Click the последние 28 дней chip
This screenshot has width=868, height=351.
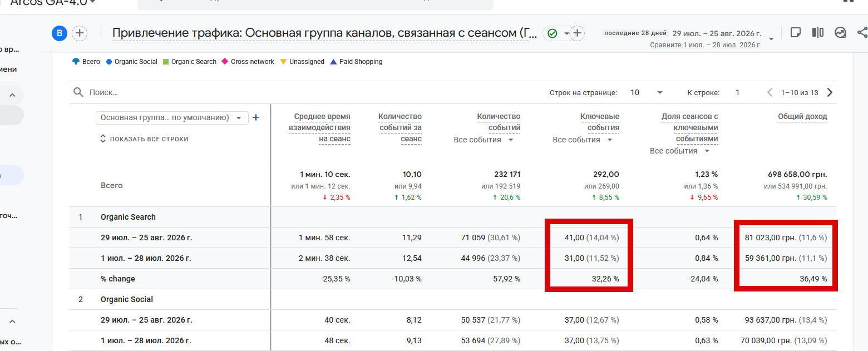(x=636, y=33)
